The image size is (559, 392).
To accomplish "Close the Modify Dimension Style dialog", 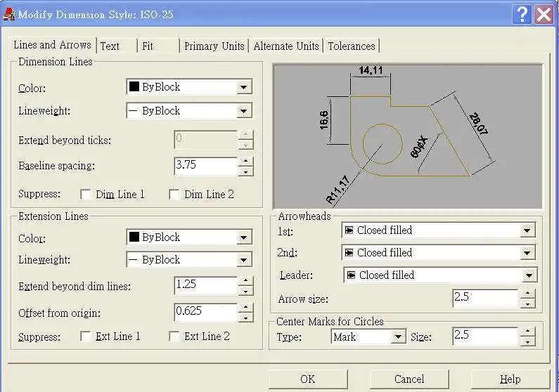I will tap(544, 15).
